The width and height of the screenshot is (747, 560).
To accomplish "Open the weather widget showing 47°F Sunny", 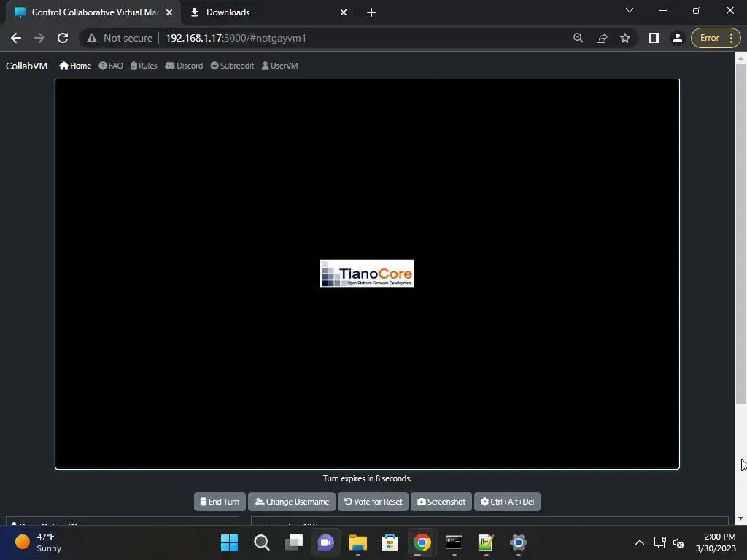I will [x=38, y=542].
